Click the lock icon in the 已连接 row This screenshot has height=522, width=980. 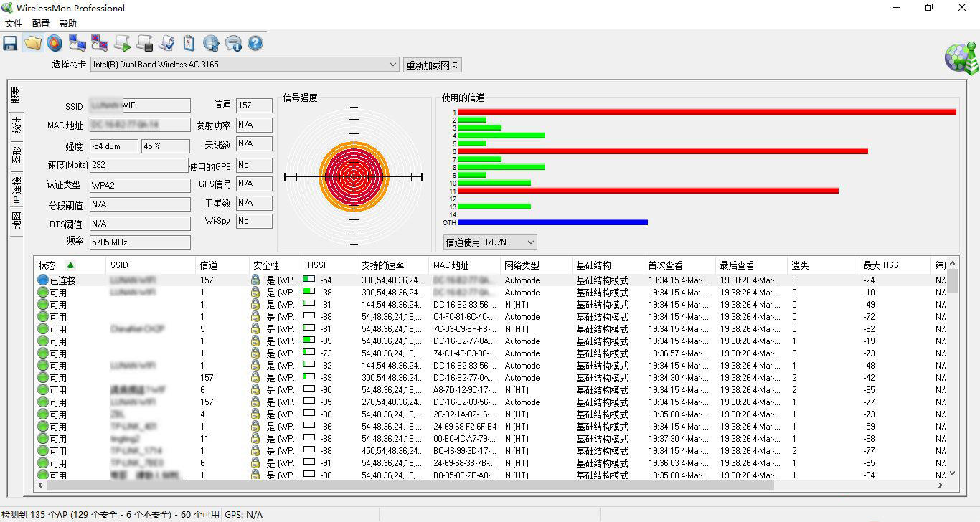pyautogui.click(x=255, y=280)
